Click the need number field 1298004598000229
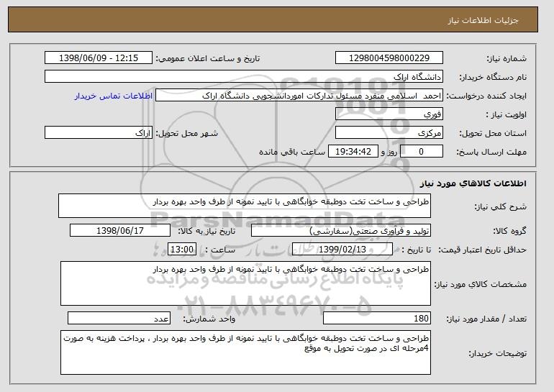Screen dimensions: 554x392 pyautogui.click(x=389, y=58)
